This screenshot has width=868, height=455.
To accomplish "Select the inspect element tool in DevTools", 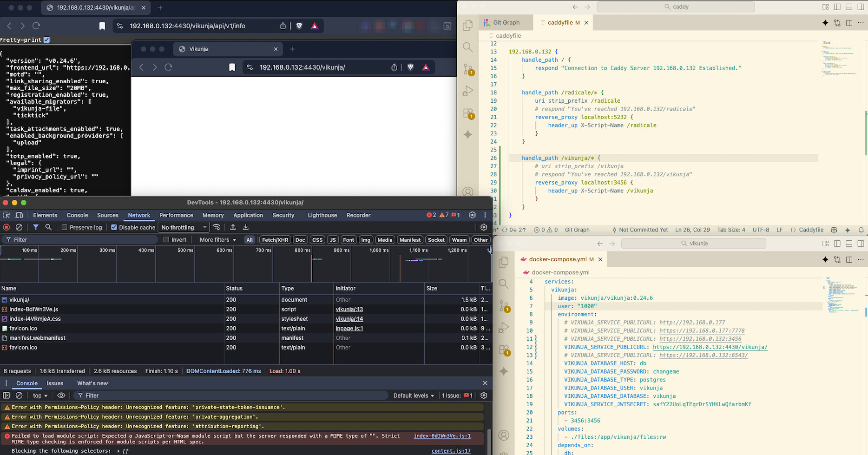I will pos(6,215).
